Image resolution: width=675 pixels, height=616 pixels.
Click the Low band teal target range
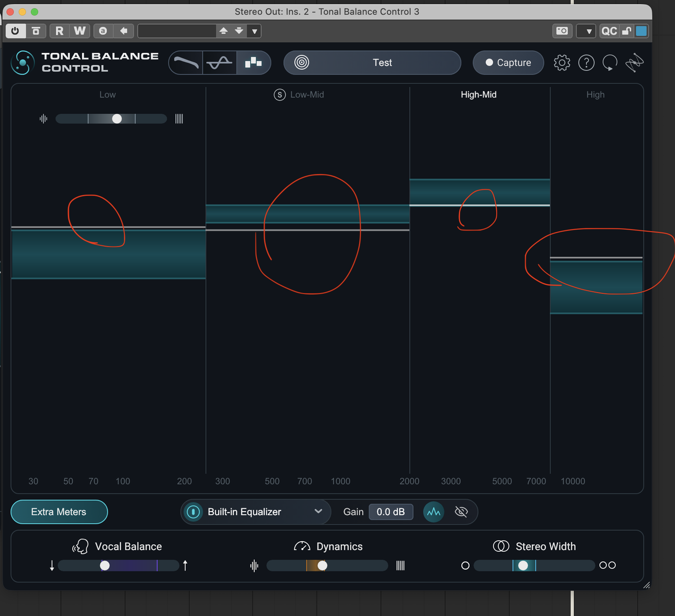(x=109, y=254)
